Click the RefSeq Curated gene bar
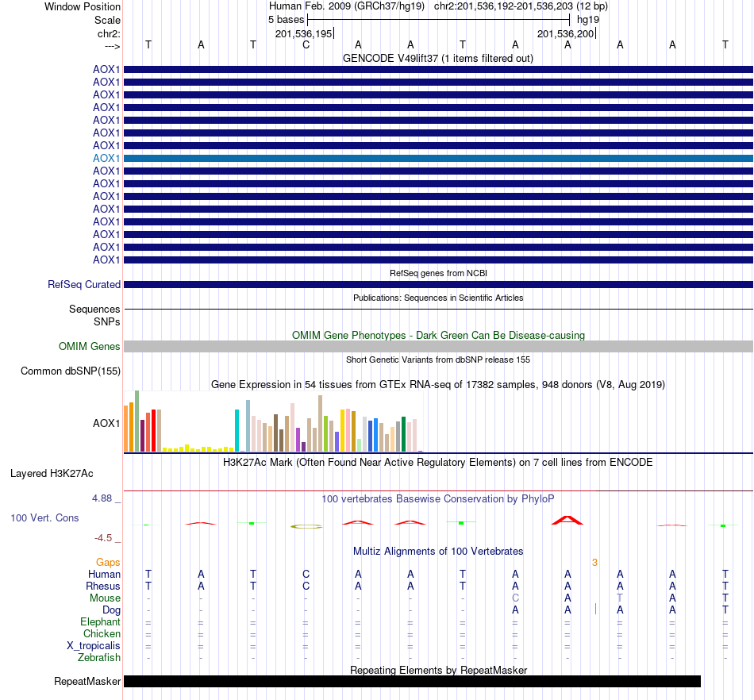The width and height of the screenshot is (754, 700). pyautogui.click(x=438, y=285)
